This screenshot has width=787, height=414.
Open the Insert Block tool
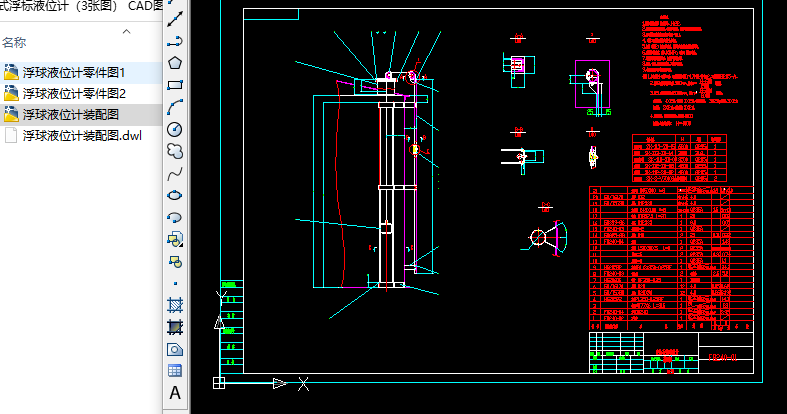(175, 238)
